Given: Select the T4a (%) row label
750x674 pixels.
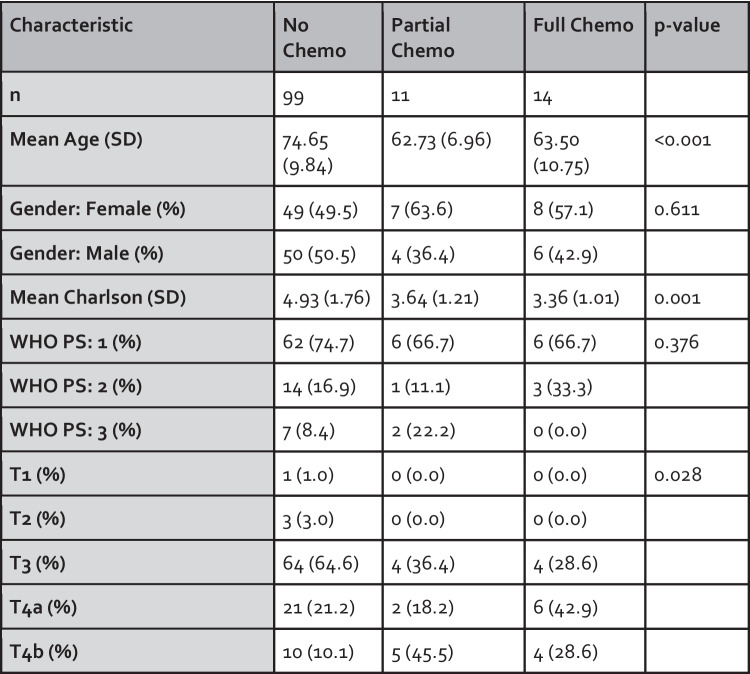Looking at the screenshot, I should (x=138, y=607).
